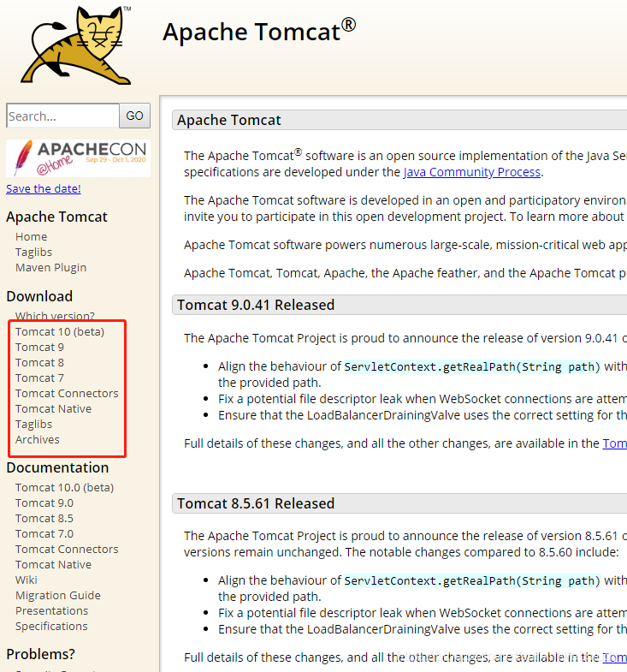
Task: Select Tomcat 8 download link
Action: click(x=39, y=363)
